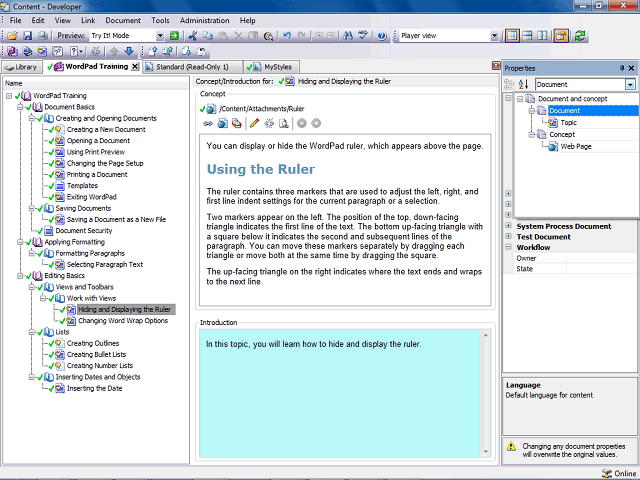This screenshot has width=640, height=480.
Task: Click the Copy toolbar icon
Action: coord(208,36)
